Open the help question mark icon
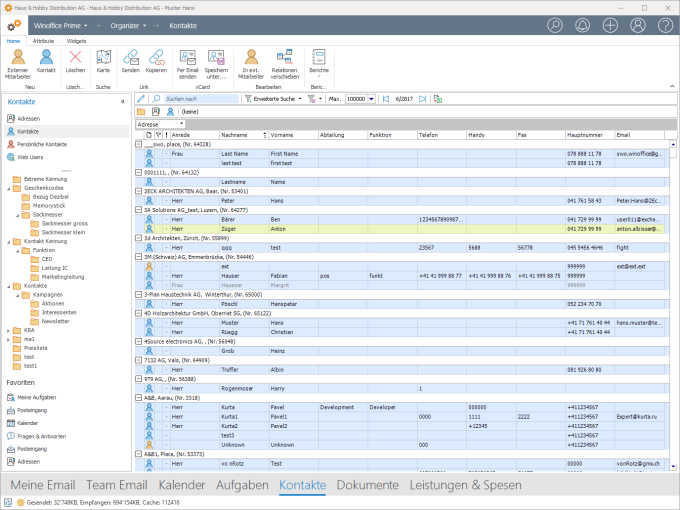 pos(665,25)
